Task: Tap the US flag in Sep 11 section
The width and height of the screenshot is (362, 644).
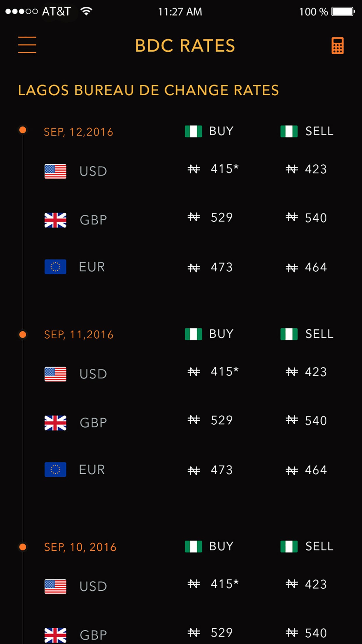Action: pyautogui.click(x=55, y=374)
